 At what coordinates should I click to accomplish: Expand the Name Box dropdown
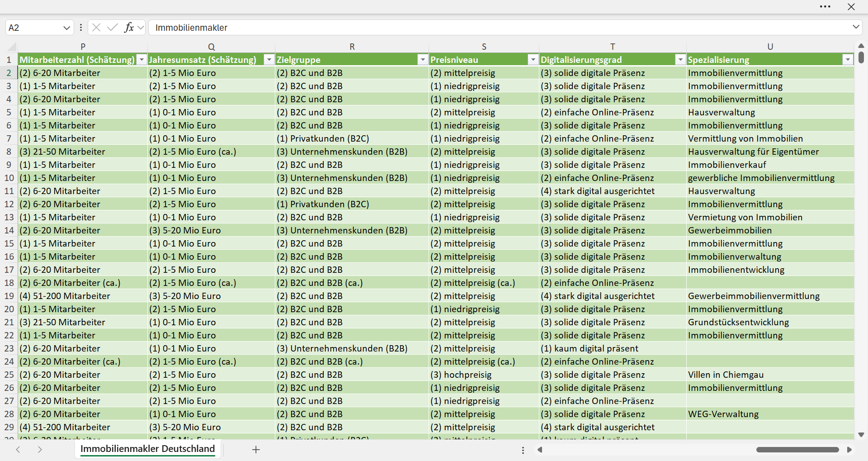pyautogui.click(x=66, y=28)
